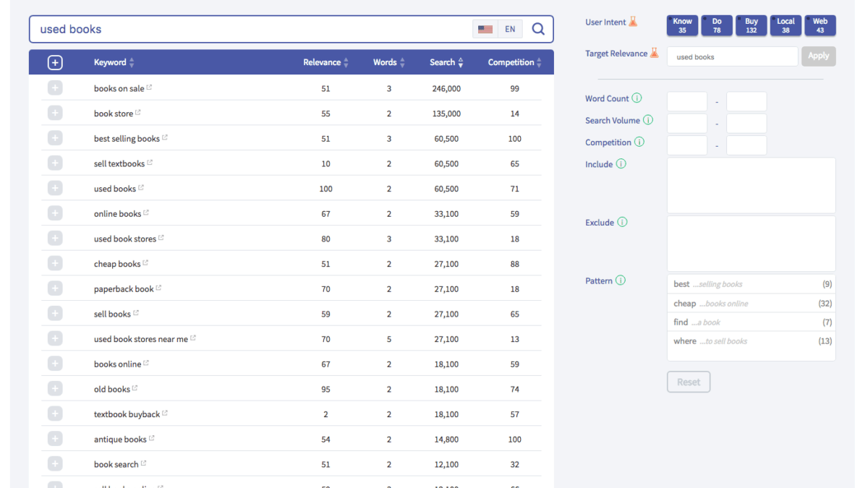
Task: Show info icon for Competition filter
Action: 639,142
